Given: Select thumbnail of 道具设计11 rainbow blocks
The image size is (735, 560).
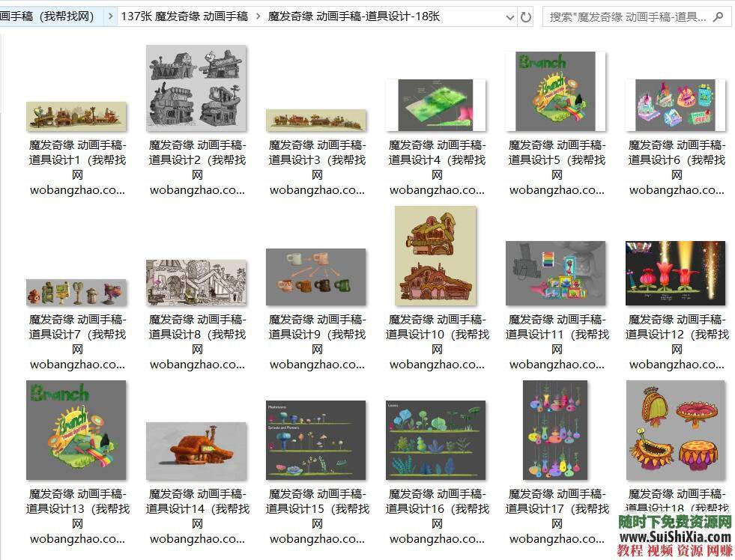Looking at the screenshot, I should click(555, 273).
